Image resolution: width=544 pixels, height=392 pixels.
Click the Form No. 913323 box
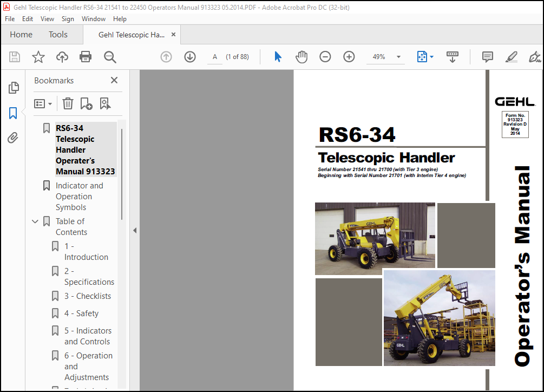[x=515, y=124]
